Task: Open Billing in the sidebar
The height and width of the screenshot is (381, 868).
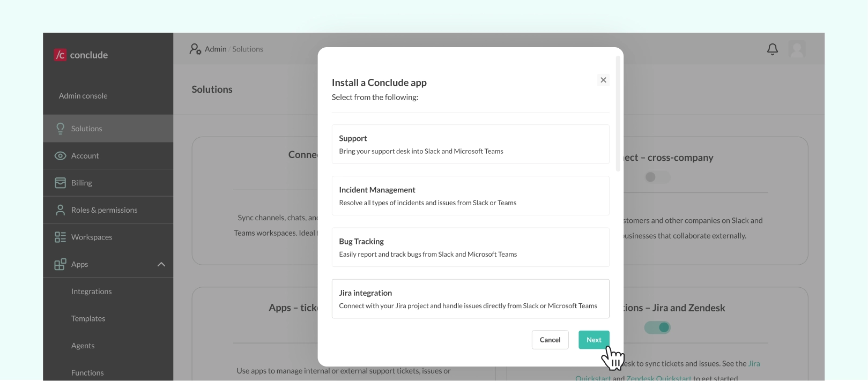Action: [108, 183]
